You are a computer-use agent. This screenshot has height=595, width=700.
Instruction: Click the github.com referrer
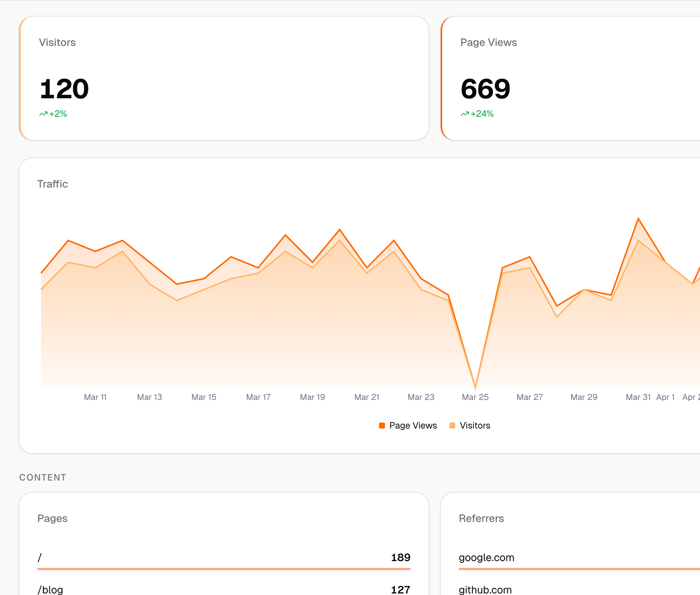tap(485, 589)
